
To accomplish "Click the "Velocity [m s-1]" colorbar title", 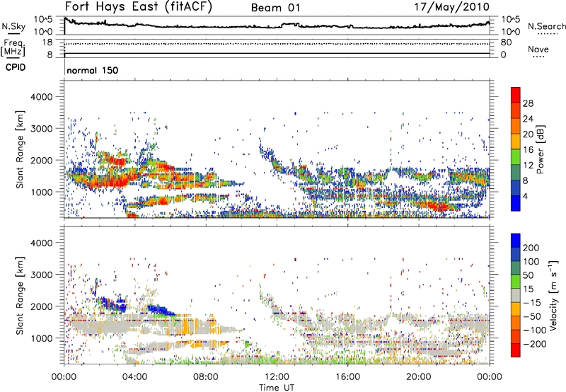I will [x=553, y=296].
